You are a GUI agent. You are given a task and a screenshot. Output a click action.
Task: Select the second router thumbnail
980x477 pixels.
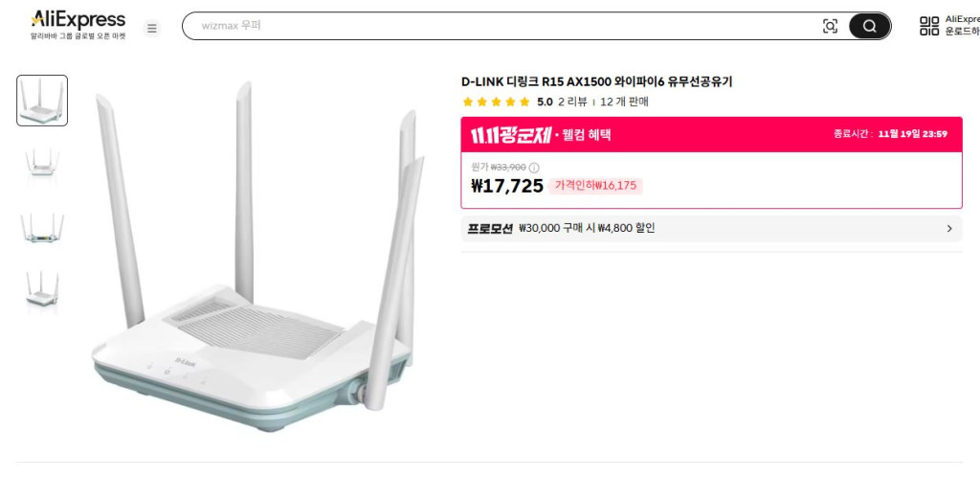[42, 162]
